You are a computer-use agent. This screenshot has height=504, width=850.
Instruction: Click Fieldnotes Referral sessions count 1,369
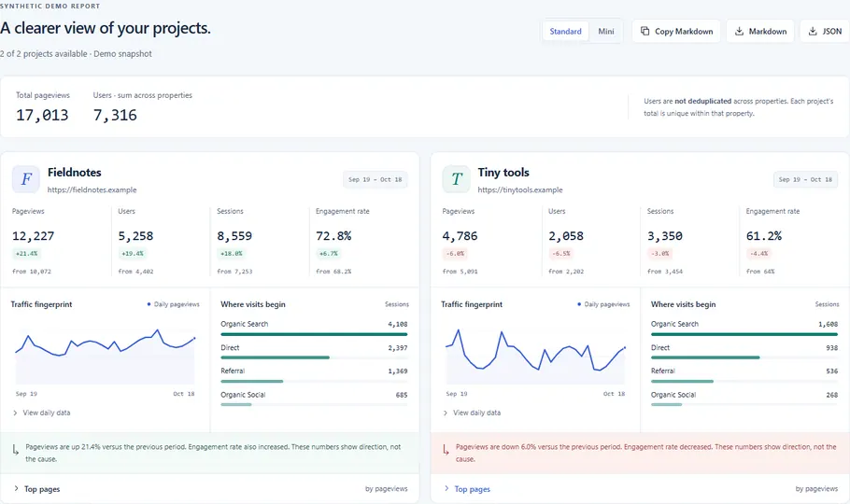click(397, 371)
